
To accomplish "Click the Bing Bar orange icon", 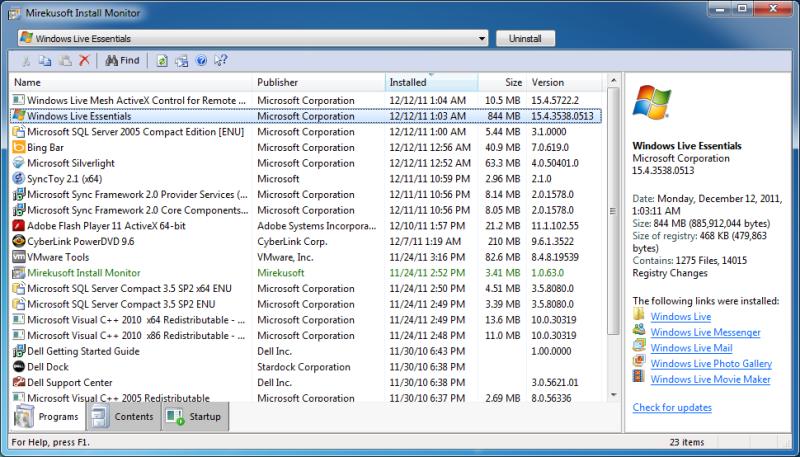I will tap(19, 147).
